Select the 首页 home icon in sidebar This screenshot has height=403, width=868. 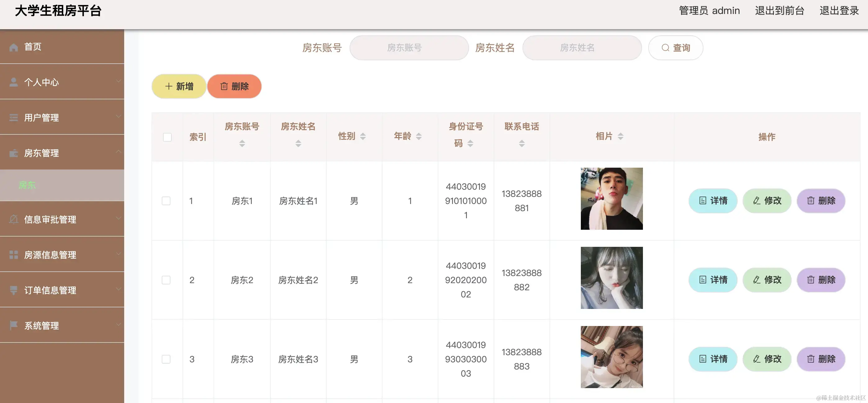point(13,47)
